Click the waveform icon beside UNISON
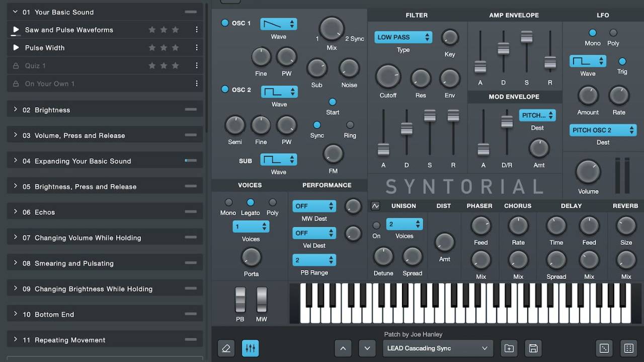Image resolution: width=644 pixels, height=362 pixels. (x=375, y=206)
